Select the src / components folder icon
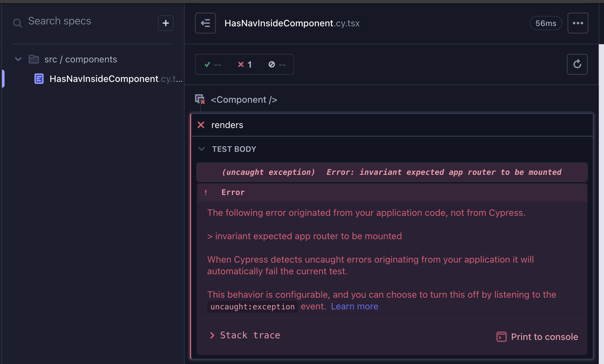Image resolution: width=604 pixels, height=364 pixels. coord(34,59)
